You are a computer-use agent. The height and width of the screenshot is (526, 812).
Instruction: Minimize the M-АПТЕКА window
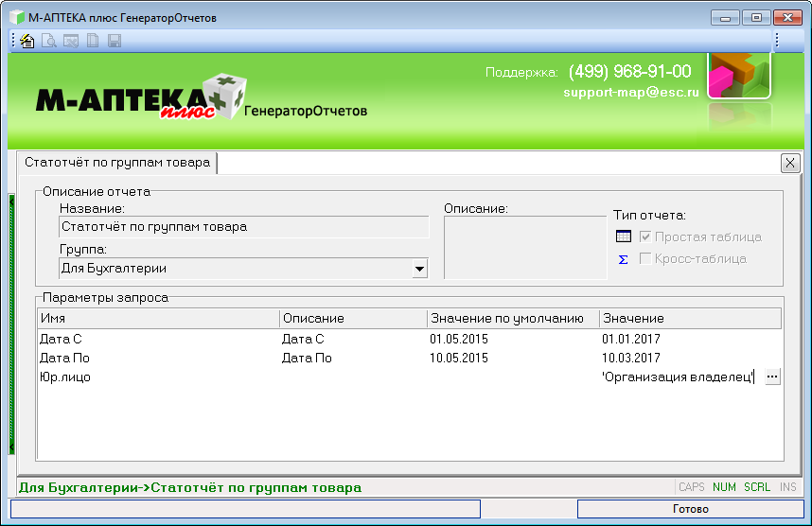[x=725, y=18]
